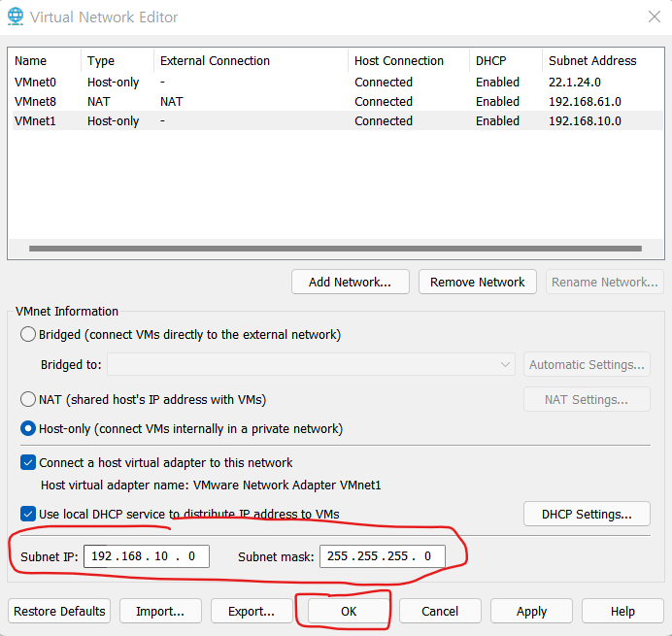Click the Apply button
Image resolution: width=672 pixels, height=636 pixels.
pos(531,611)
